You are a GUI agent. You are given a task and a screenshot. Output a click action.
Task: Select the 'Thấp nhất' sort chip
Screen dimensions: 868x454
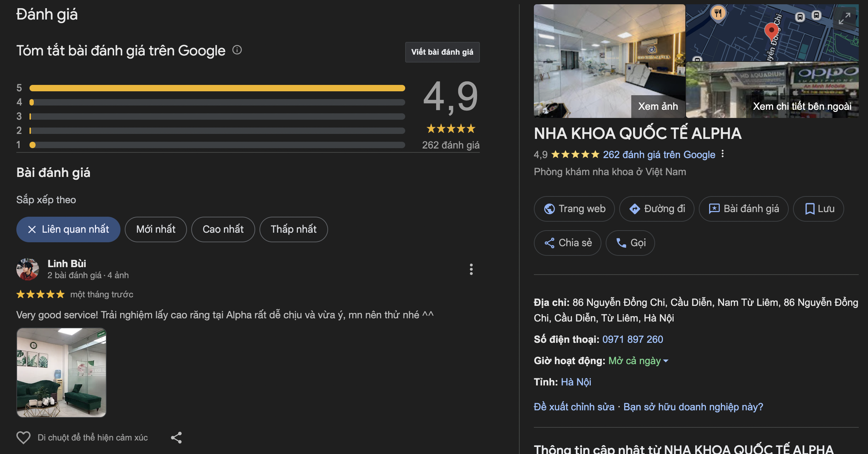tap(293, 229)
